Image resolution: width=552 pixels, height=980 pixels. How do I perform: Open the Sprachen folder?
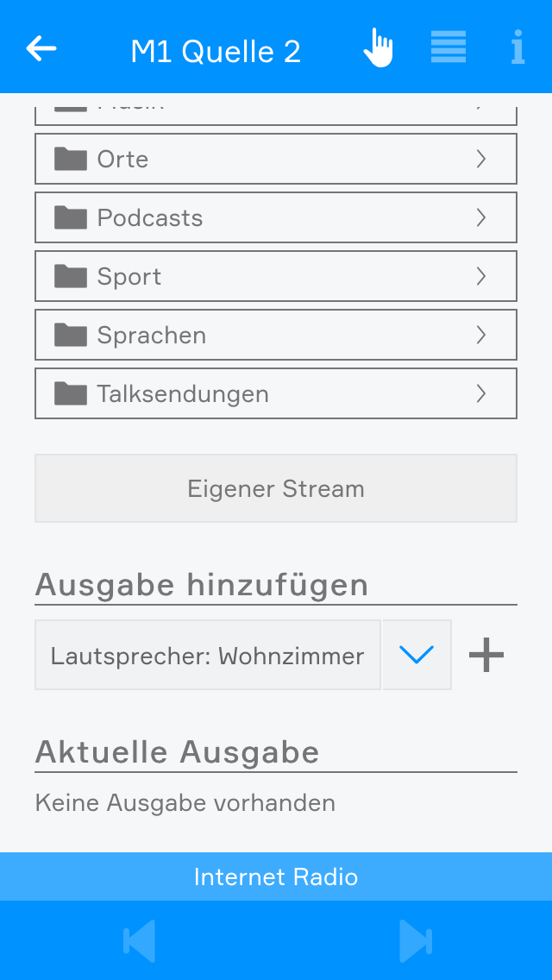[x=276, y=335]
